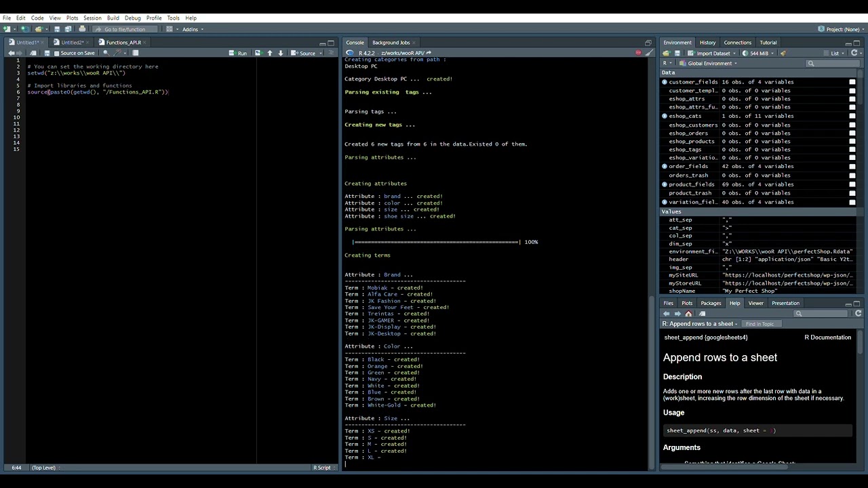Open the Global Environment dropdown
The height and width of the screenshot is (488, 868).
coord(709,64)
